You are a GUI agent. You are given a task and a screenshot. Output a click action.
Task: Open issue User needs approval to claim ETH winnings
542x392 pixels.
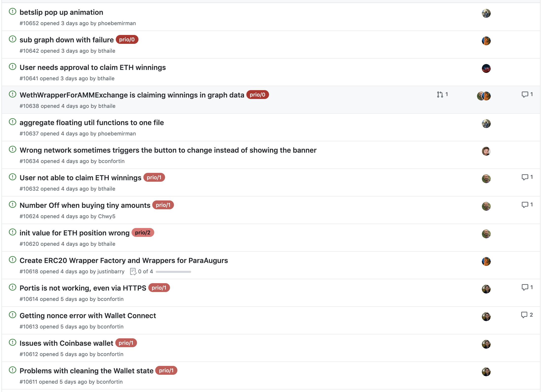click(93, 67)
